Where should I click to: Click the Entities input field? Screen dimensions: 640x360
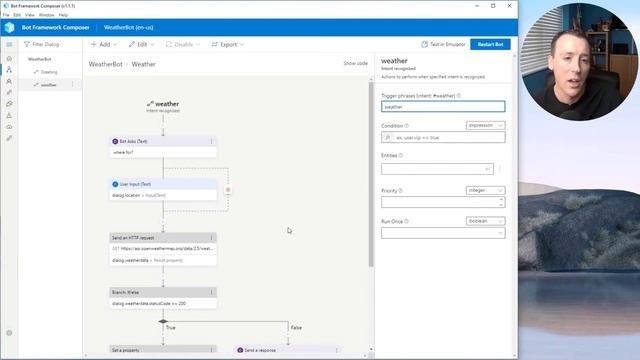[x=437, y=169]
